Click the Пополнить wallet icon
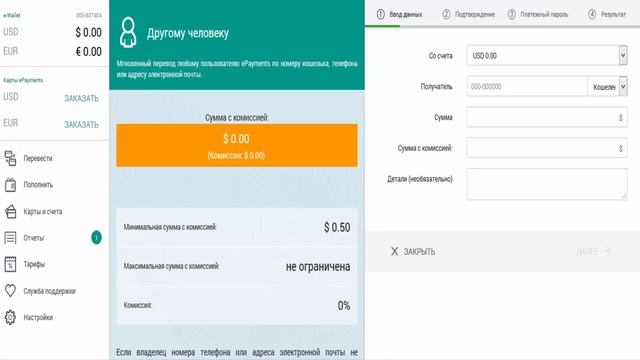Viewport: 640px width, 360px height. [x=10, y=185]
